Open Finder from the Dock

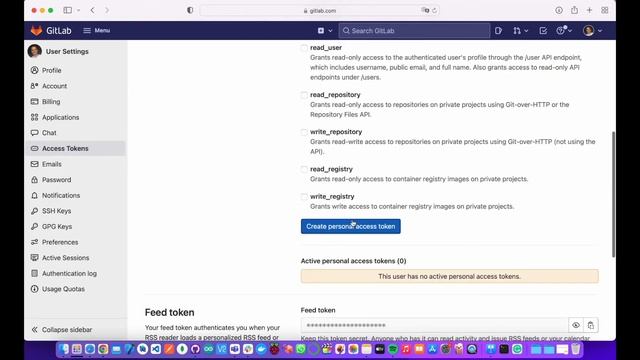(64, 349)
